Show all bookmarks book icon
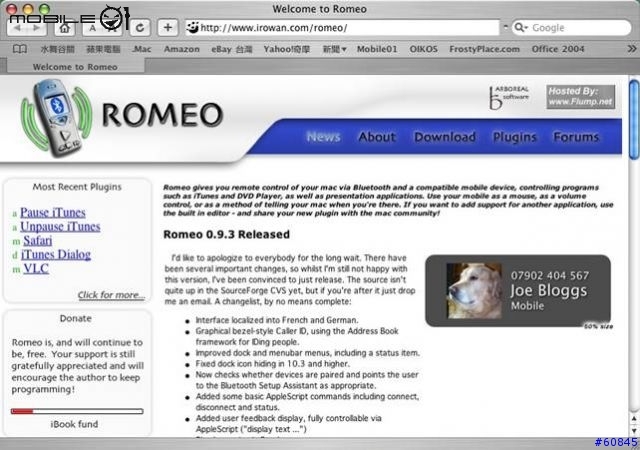Viewport: 640px width, 450px height. tap(20, 49)
